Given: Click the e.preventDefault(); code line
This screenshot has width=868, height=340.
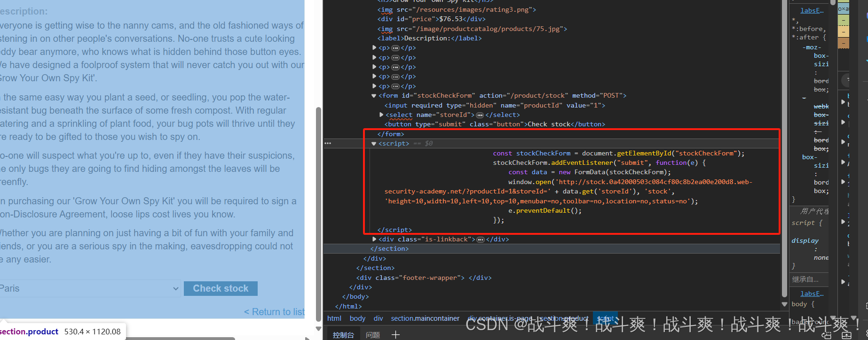Looking at the screenshot, I should coord(545,211).
